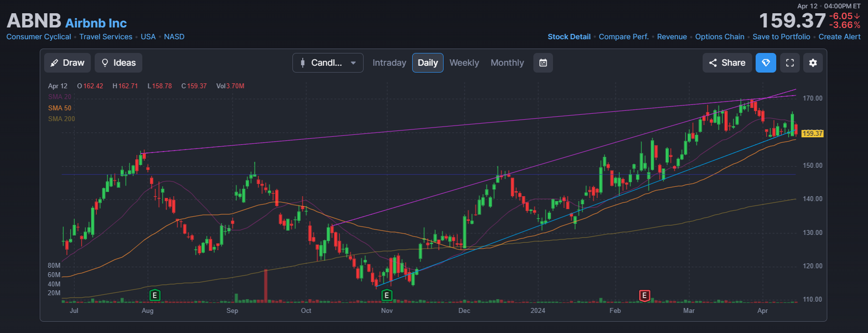Open the calendar date range icon
The width and height of the screenshot is (868, 333).
543,63
